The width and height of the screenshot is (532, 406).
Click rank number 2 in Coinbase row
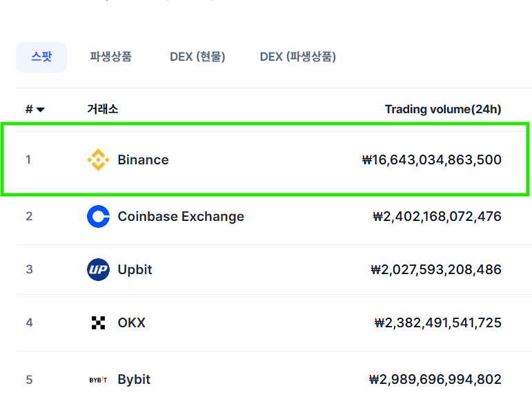[29, 216]
